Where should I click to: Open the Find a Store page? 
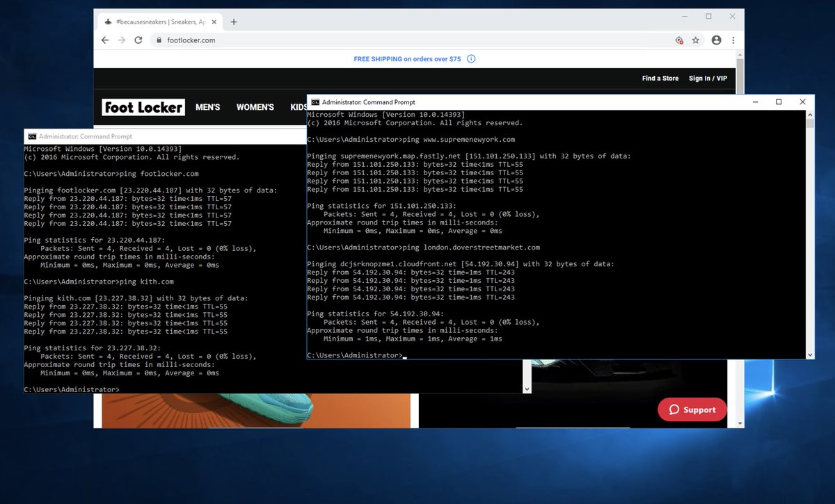click(660, 79)
